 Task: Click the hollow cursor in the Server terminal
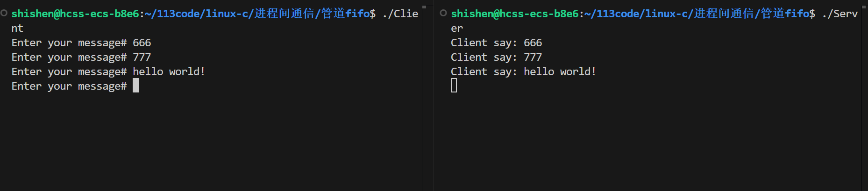coord(454,85)
